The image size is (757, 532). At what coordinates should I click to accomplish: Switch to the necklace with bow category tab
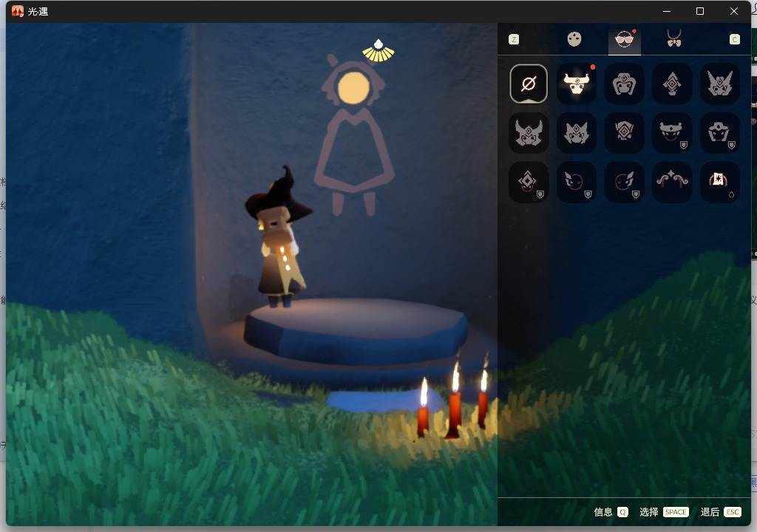674,38
